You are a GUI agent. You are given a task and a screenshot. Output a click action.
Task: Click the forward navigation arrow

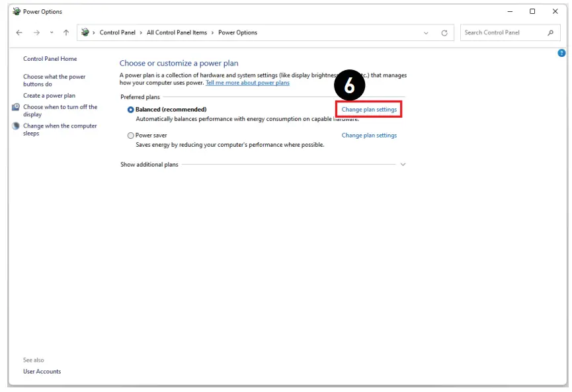(36, 32)
